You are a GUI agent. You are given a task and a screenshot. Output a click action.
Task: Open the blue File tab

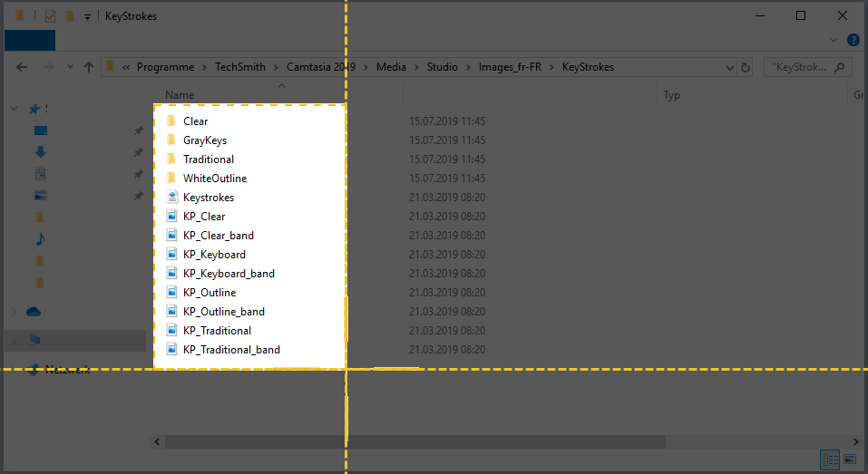point(30,41)
